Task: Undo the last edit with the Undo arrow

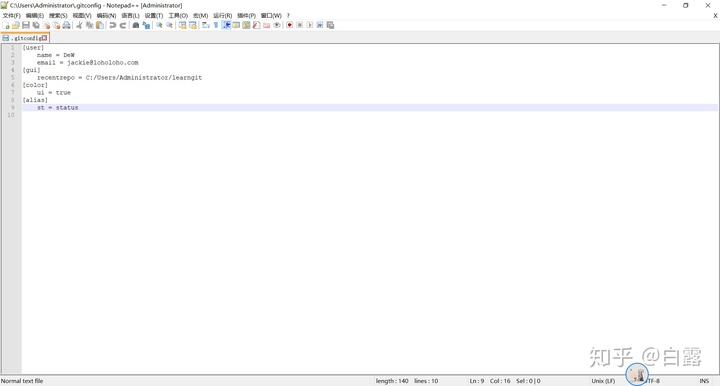Action: click(112, 25)
